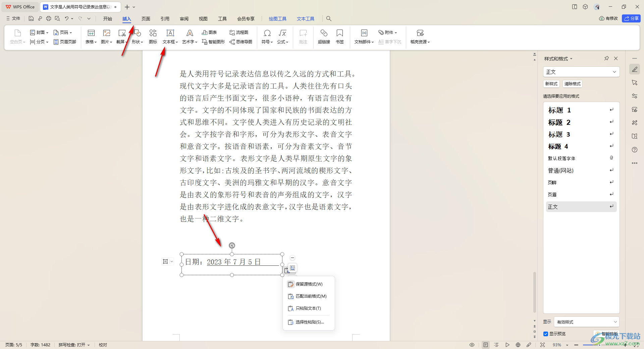
Task: Choose 匹配当前格式(M) paste option
Action: click(x=309, y=296)
